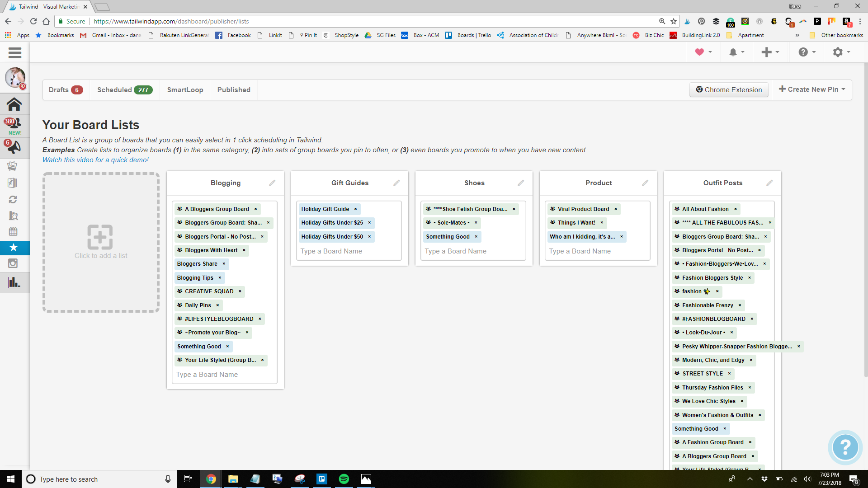868x488 pixels.
Task: Open the bell notifications dropdown
Action: [x=736, y=52]
